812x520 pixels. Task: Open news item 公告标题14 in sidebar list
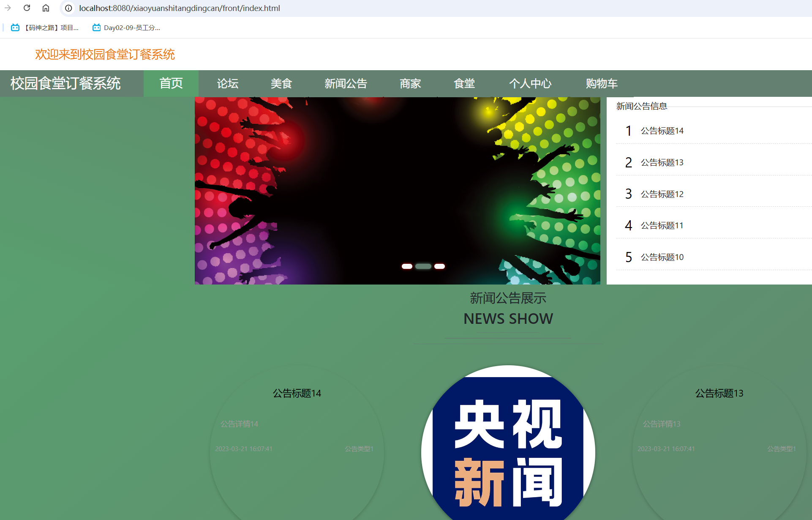tap(662, 131)
